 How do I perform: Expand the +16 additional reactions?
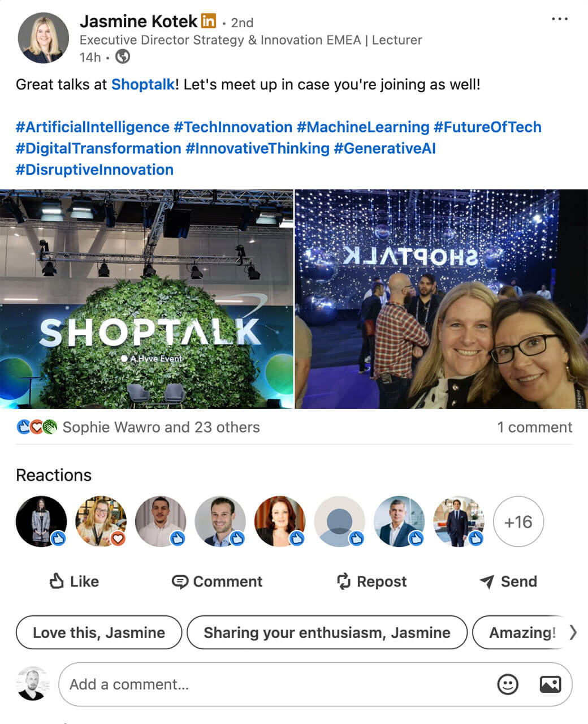pyautogui.click(x=518, y=522)
